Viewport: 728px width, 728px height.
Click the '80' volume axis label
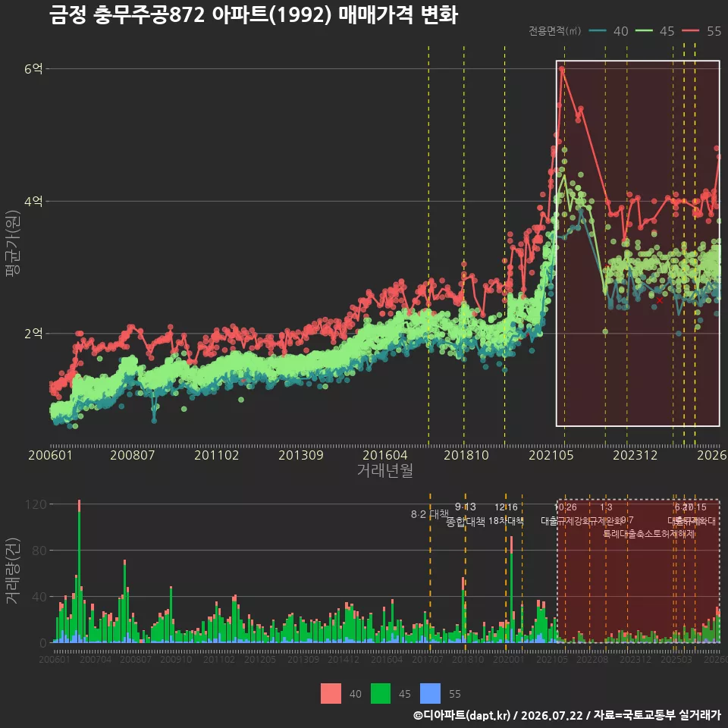pos(40,551)
